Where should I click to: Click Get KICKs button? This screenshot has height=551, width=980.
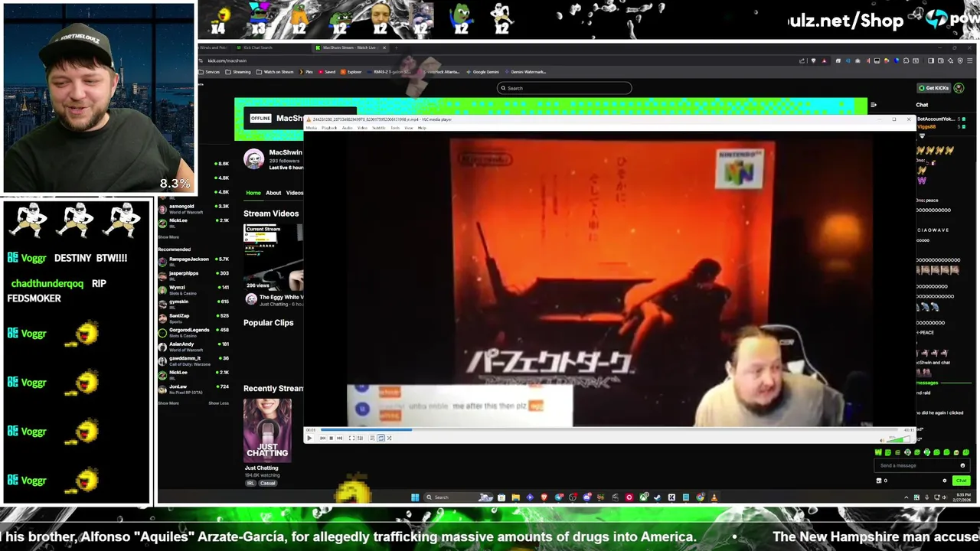(934, 88)
